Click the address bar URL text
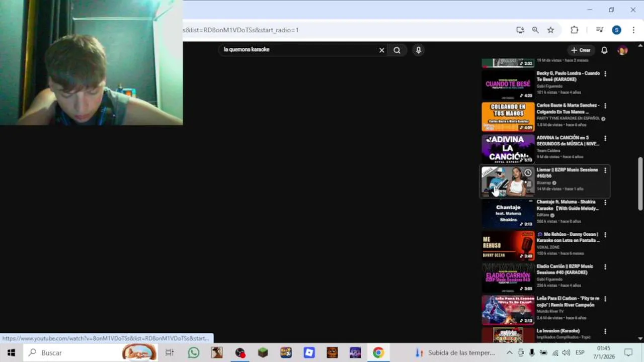The height and width of the screenshot is (362, 644). pyautogui.click(x=240, y=30)
